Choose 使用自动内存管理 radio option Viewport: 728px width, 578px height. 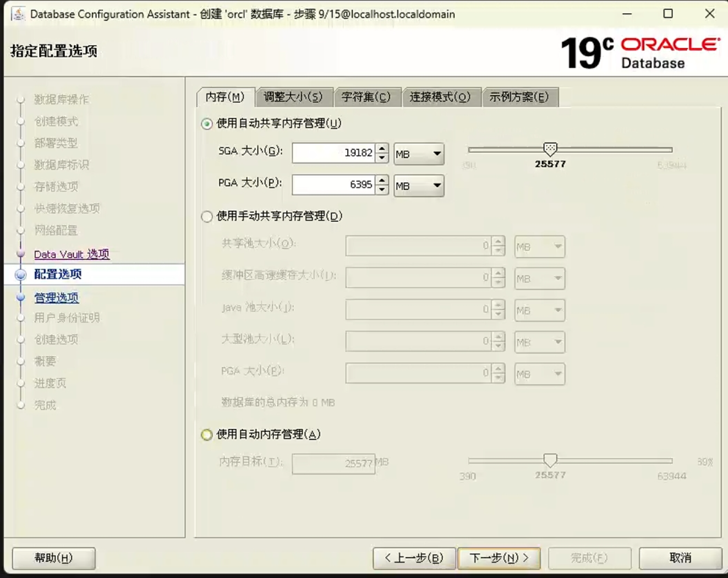click(x=207, y=435)
